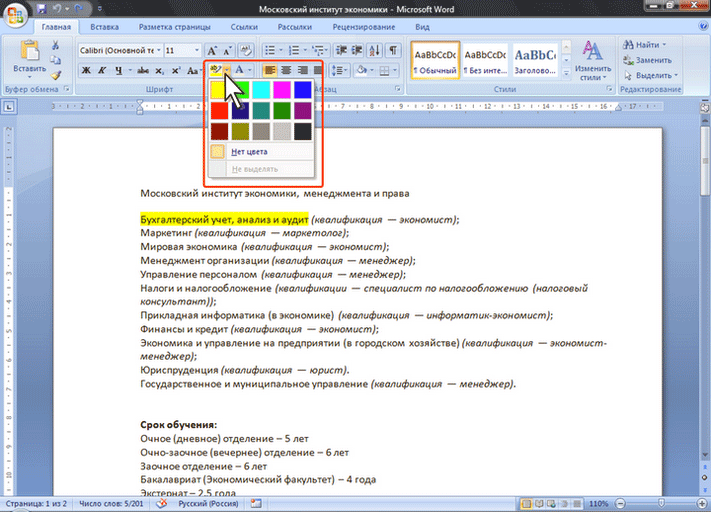This screenshot has width=711, height=512.
Task: Open the multilevel list dropdown
Action: [x=321, y=50]
